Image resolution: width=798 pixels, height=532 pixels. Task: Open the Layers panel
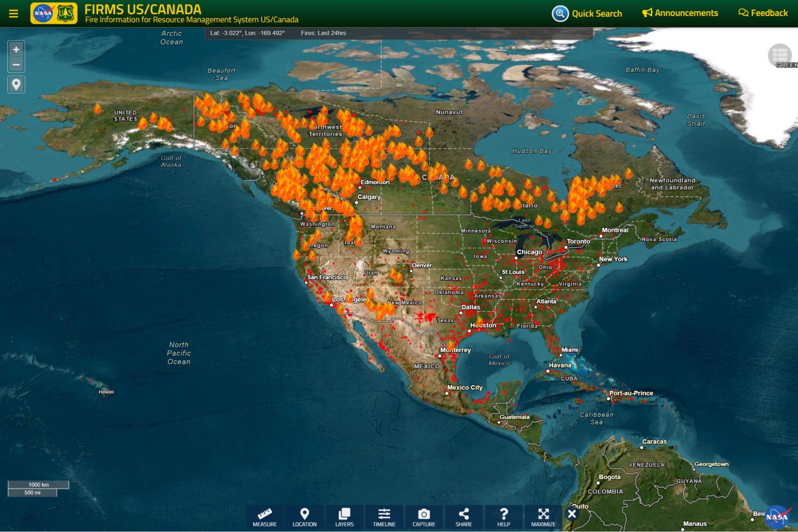[x=344, y=517]
